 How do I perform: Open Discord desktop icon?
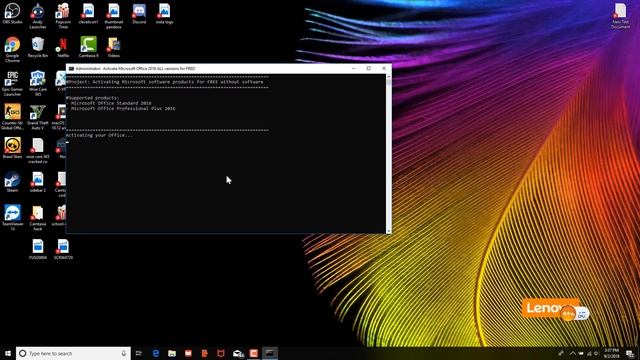click(x=139, y=13)
